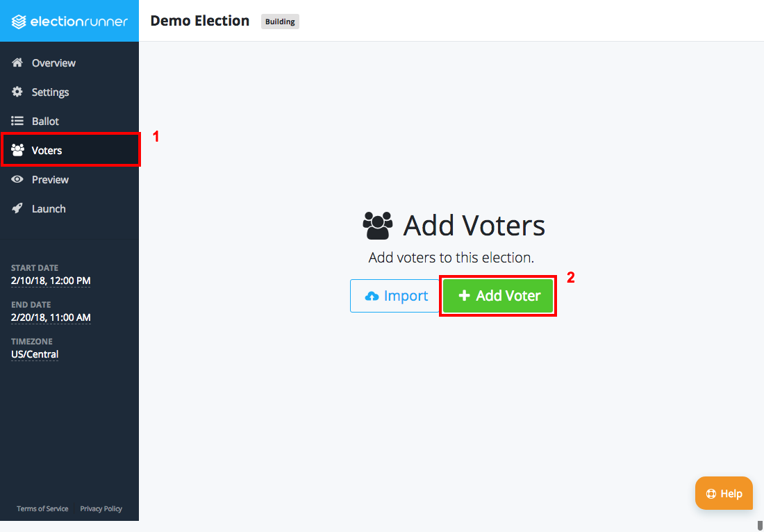Click the cloud icon inside Import
The image size is (764, 532).
pyautogui.click(x=374, y=295)
